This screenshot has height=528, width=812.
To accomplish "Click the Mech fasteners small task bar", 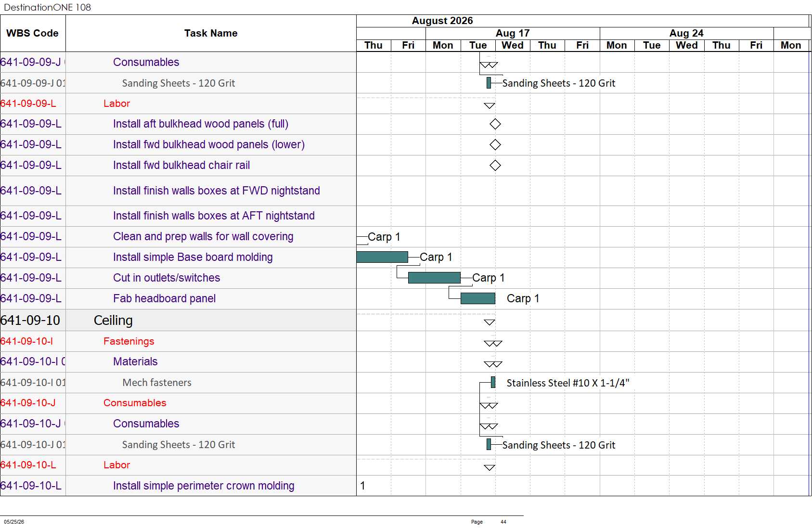I will tap(493, 383).
